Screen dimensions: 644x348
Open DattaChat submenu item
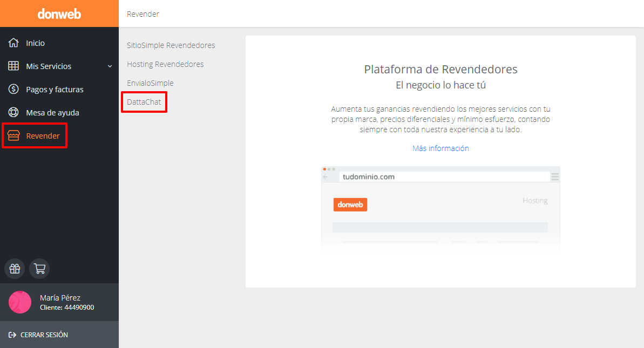[x=144, y=102]
